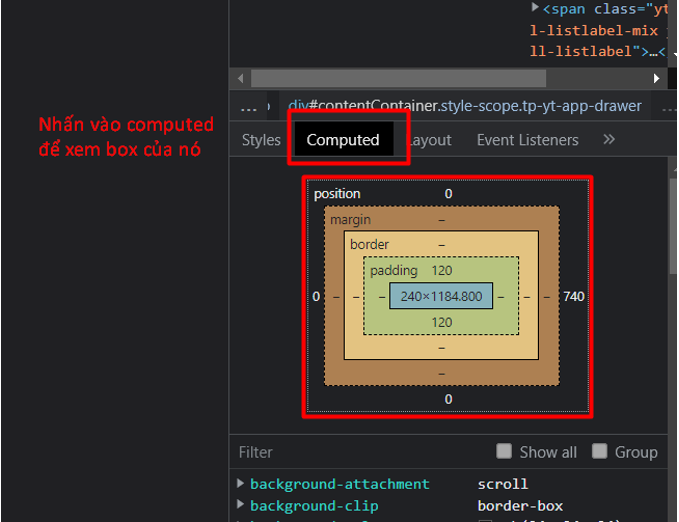Click the padding label in box model

[x=394, y=271]
